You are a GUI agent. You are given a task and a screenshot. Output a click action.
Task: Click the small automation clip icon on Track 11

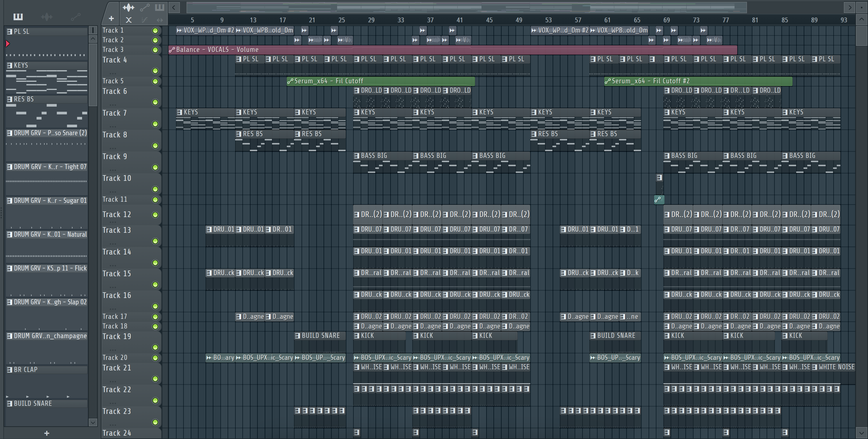[x=659, y=200]
